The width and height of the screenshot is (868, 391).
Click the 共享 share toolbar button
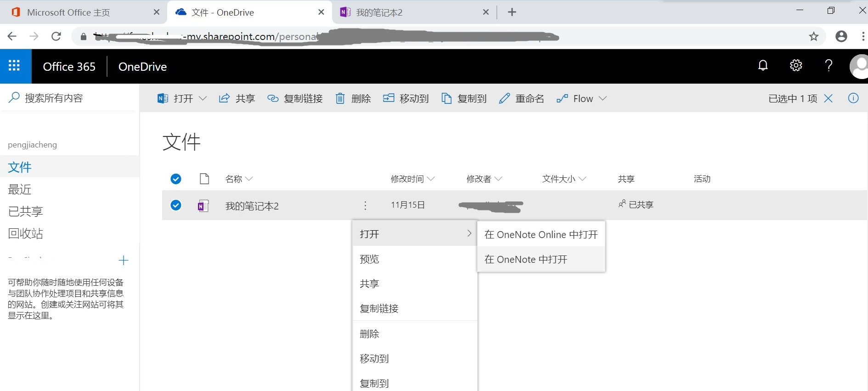coord(237,98)
